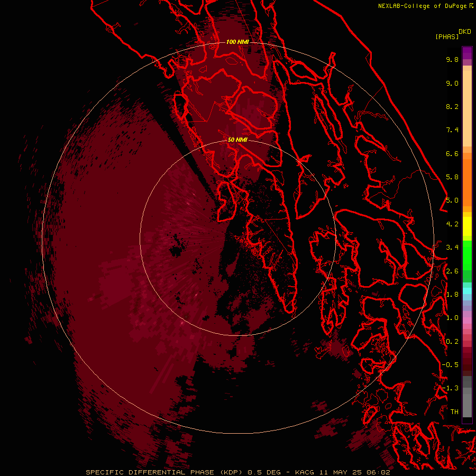Select the 4.2 scale value

click(x=452, y=224)
